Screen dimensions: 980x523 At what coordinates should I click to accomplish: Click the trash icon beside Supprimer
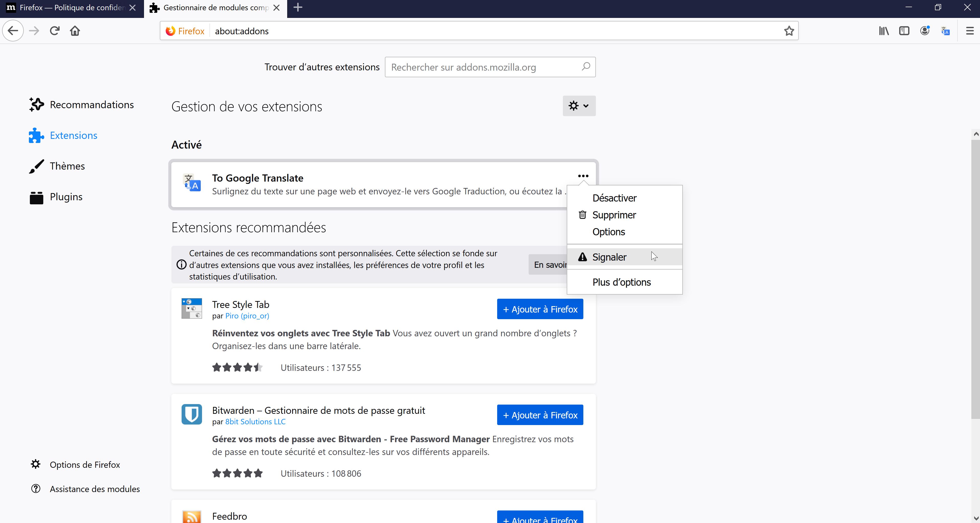tap(582, 215)
